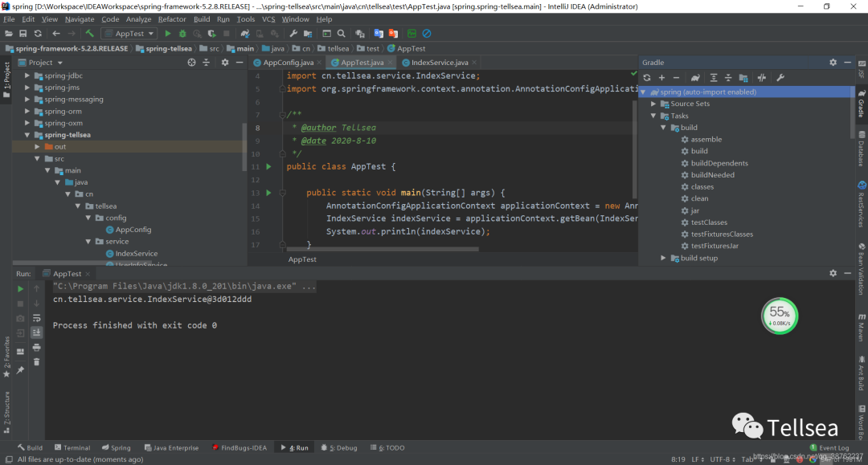
Task: Expand the build setup task group
Action: (x=664, y=258)
